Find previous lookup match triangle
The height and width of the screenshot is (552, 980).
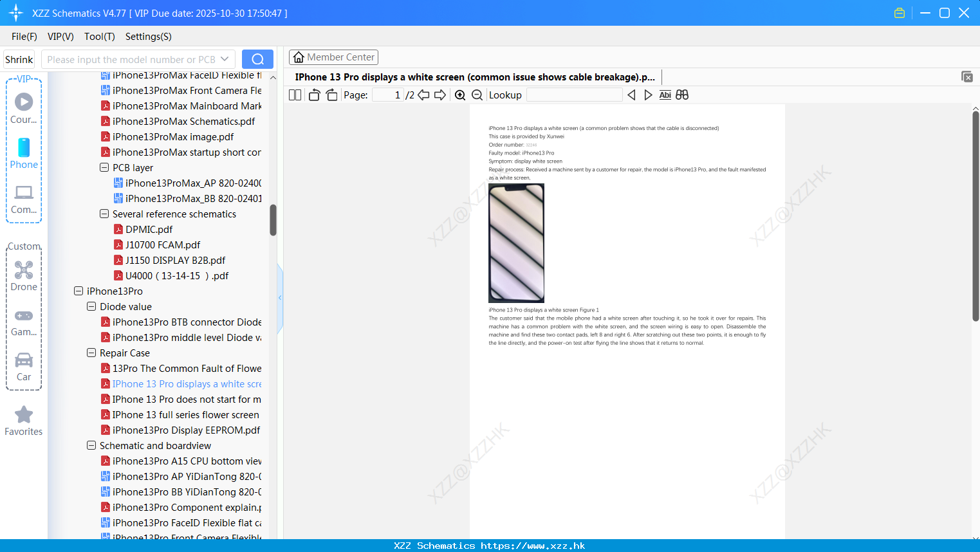tap(631, 95)
